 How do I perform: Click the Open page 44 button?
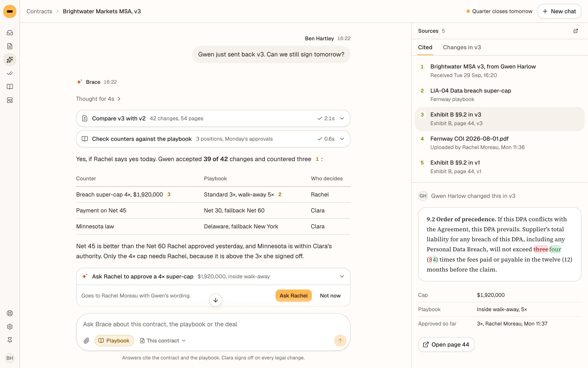pos(446,344)
